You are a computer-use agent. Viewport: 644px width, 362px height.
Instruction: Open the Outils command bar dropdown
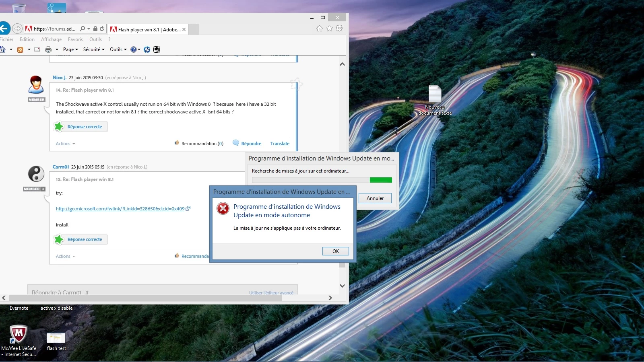118,49
